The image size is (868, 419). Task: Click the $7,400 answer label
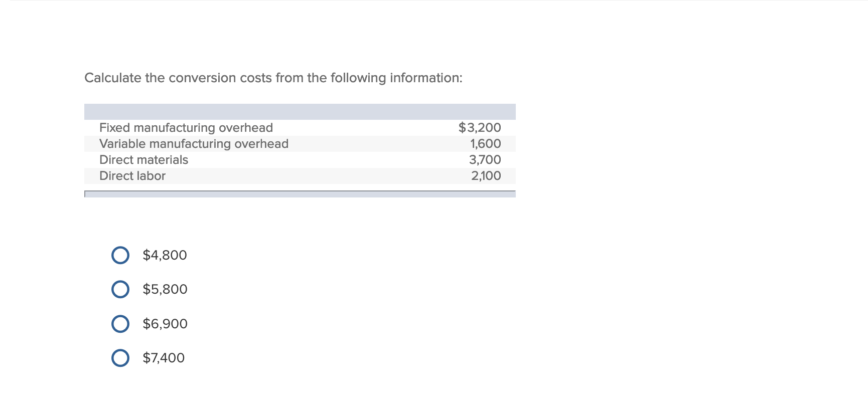tap(163, 358)
